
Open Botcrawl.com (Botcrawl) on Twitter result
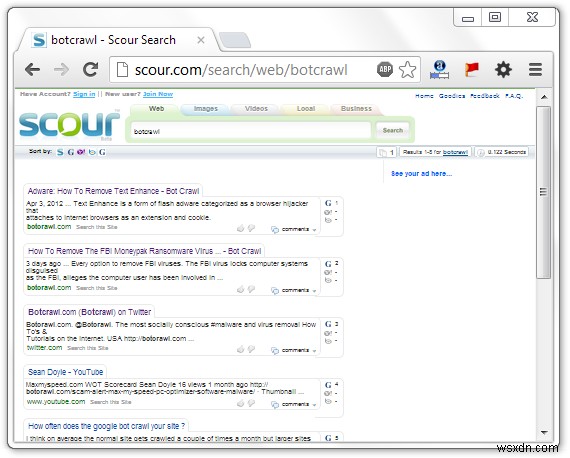[89, 312]
